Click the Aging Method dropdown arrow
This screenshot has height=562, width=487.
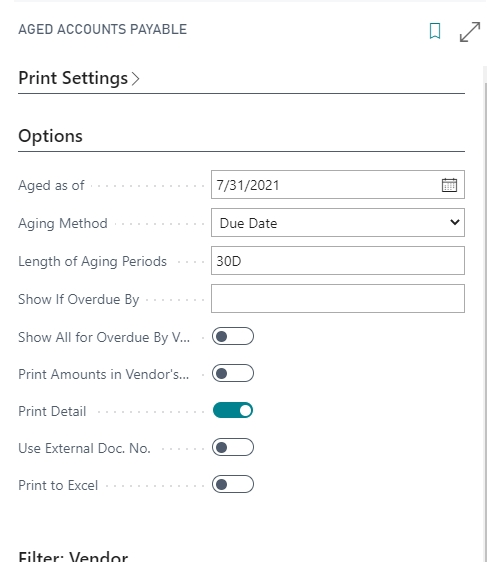[454, 222]
